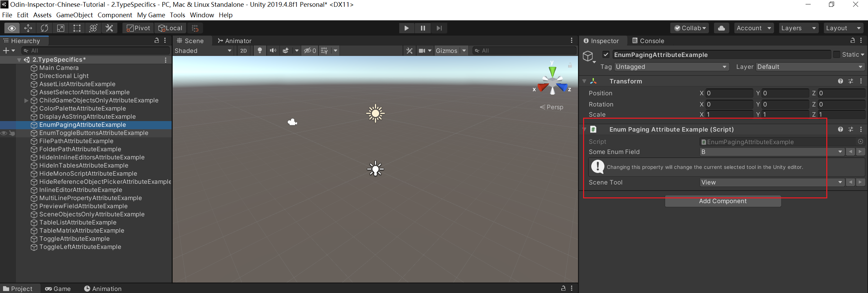Toggle grid snapping icon in toolbar
The width and height of the screenshot is (868, 293).
pos(195,28)
